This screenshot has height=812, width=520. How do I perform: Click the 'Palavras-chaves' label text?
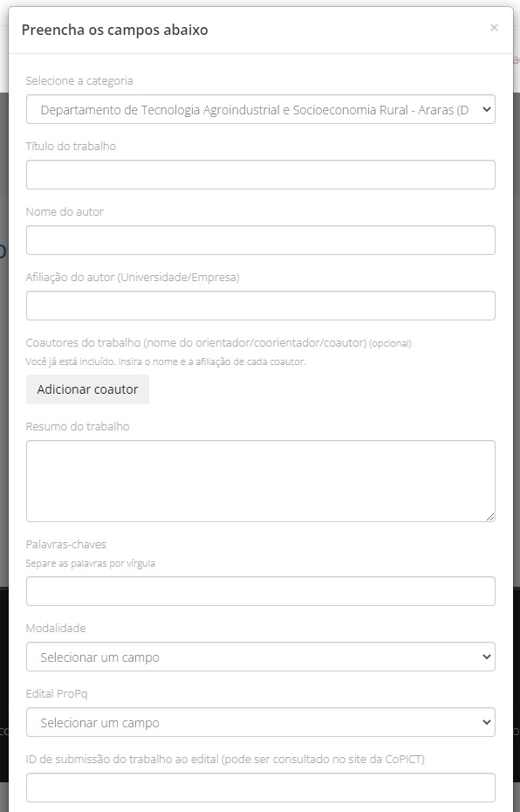[x=66, y=544]
